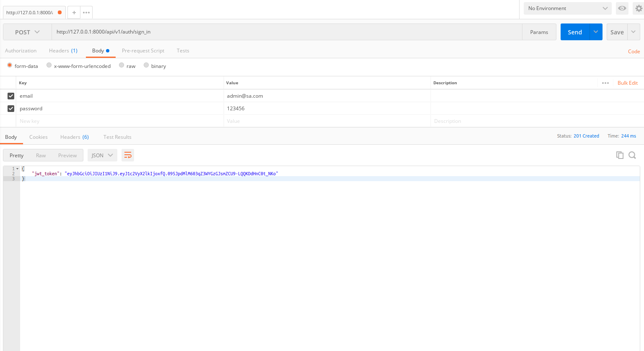Viewport: 644px width, 351px height.
Task: Select the raw body type radio
Action: [122, 65]
